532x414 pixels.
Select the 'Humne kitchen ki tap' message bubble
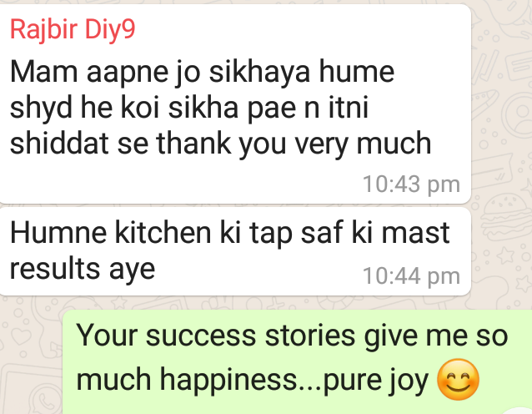tap(235, 251)
